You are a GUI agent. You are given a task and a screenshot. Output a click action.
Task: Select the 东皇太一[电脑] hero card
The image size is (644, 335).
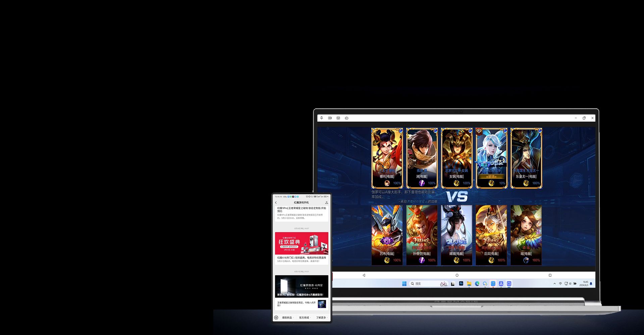click(x=526, y=158)
